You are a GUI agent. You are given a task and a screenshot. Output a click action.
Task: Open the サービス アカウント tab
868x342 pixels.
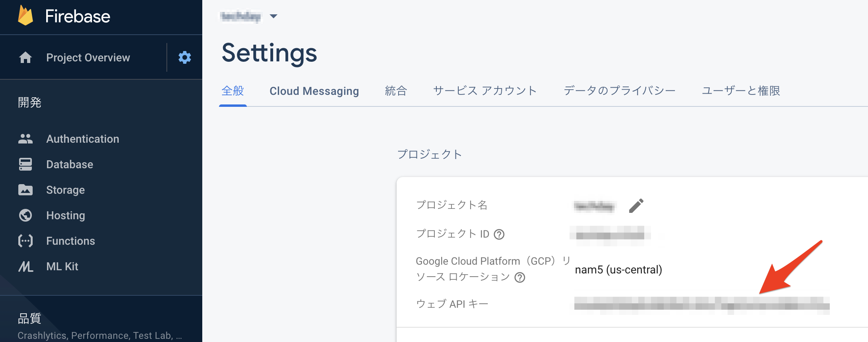pyautogui.click(x=485, y=91)
